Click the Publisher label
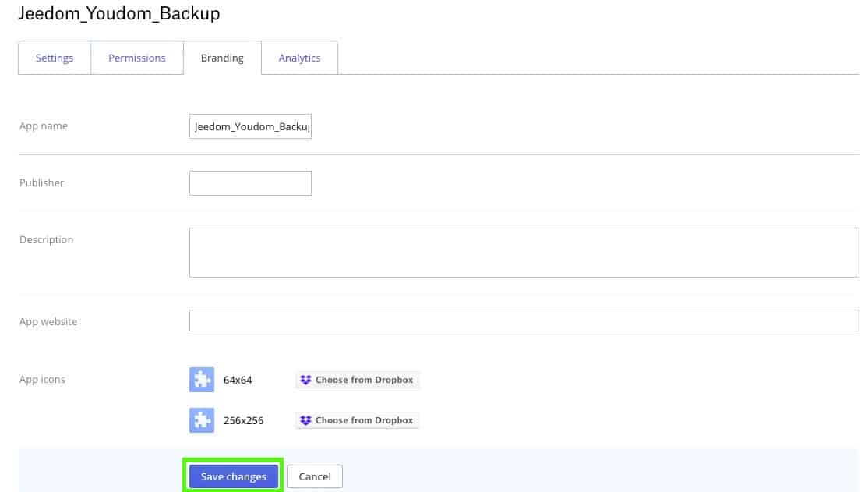 41,182
